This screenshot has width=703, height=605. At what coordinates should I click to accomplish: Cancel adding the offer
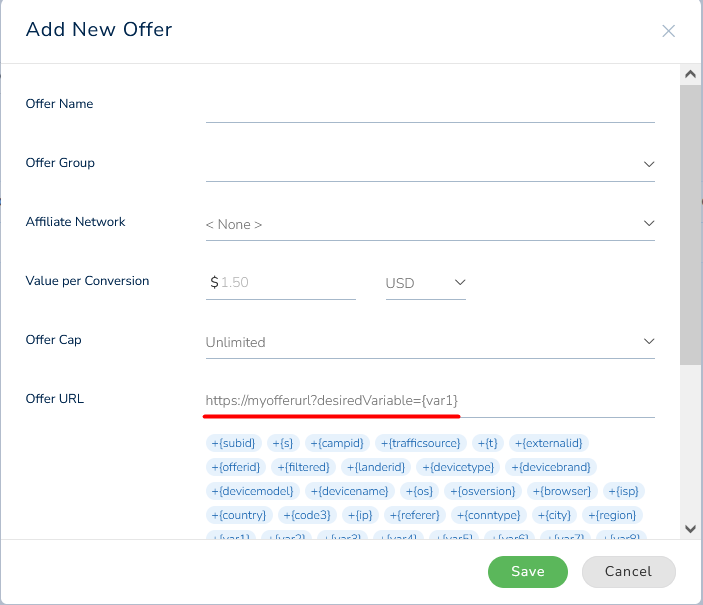tap(629, 571)
